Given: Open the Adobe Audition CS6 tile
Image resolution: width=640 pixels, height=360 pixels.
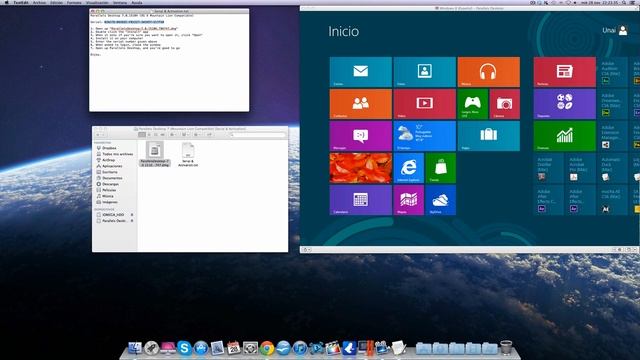Looking at the screenshot, I should pyautogui.click(x=613, y=72).
